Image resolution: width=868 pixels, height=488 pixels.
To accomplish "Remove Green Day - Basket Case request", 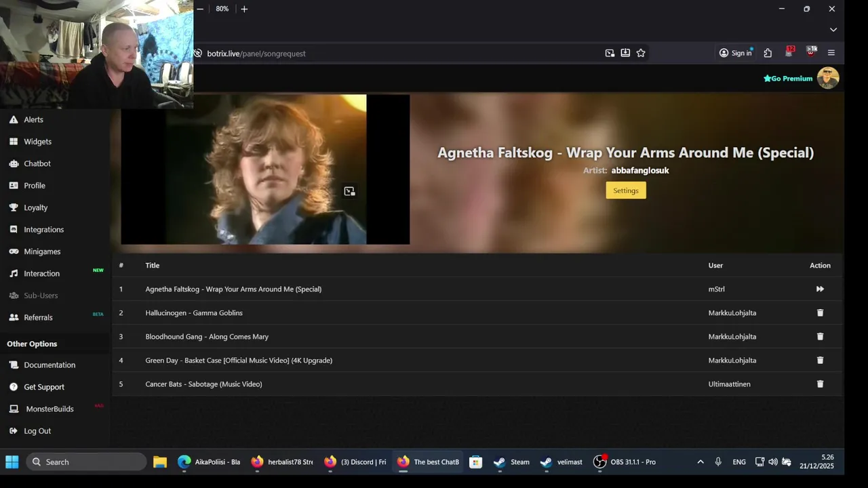I will tap(820, 360).
